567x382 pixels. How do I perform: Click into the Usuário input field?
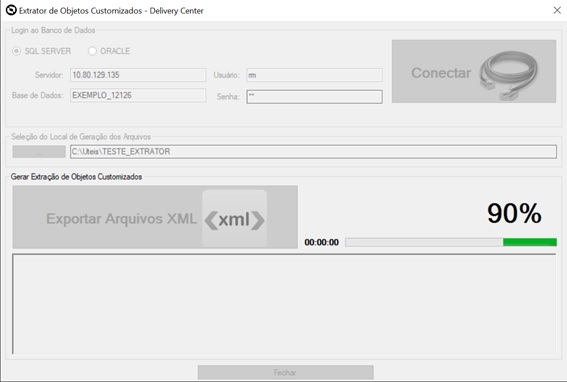tap(314, 75)
